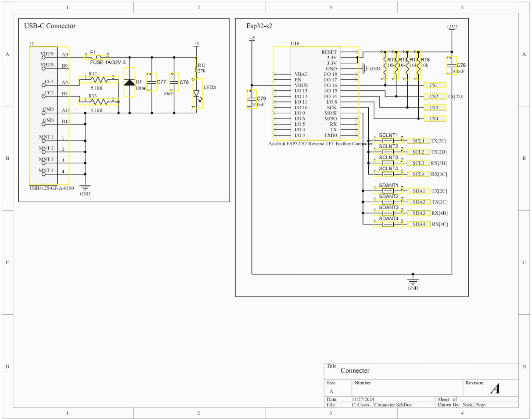532x419 pixels.
Task: Click the 'RX[4B]' cross reference
Action: (x=439, y=213)
